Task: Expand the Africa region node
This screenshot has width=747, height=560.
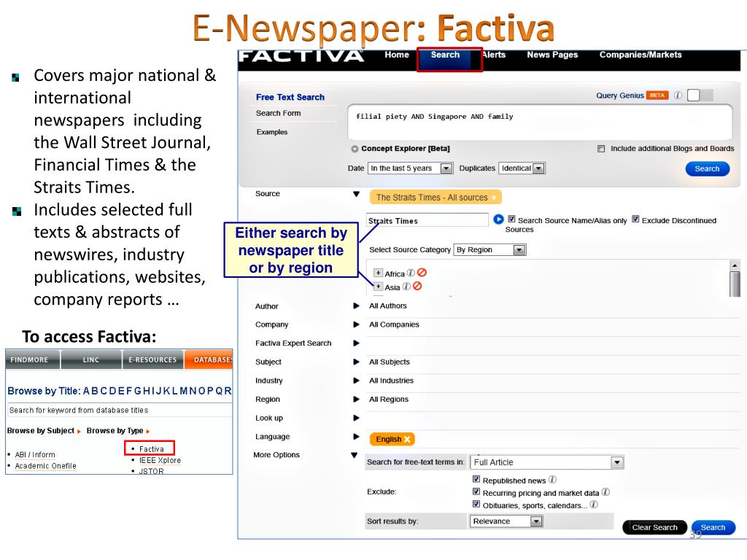Action: tap(379, 273)
